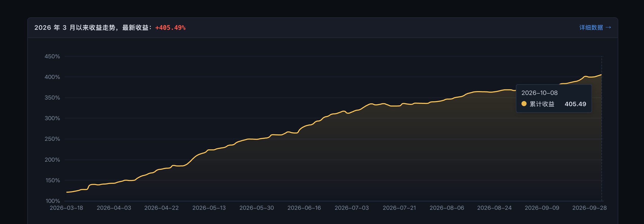
Task: Click the 250% y-axis label
Action: pyautogui.click(x=52, y=139)
